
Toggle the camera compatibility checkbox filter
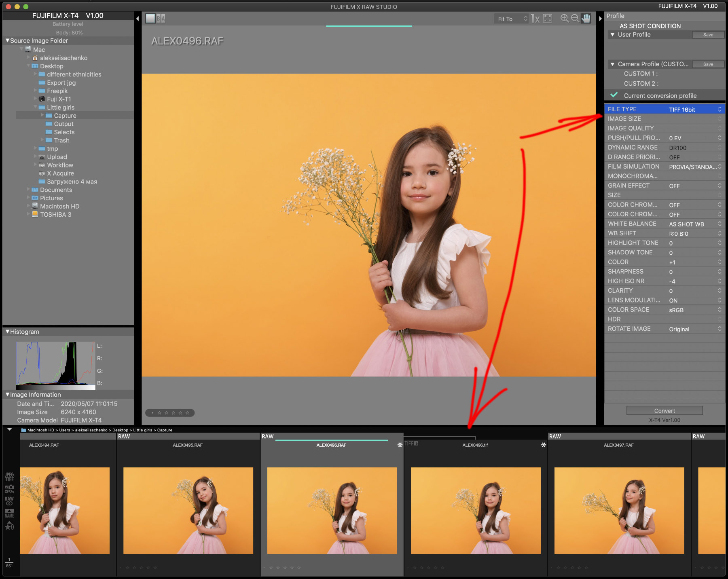(x=9, y=489)
